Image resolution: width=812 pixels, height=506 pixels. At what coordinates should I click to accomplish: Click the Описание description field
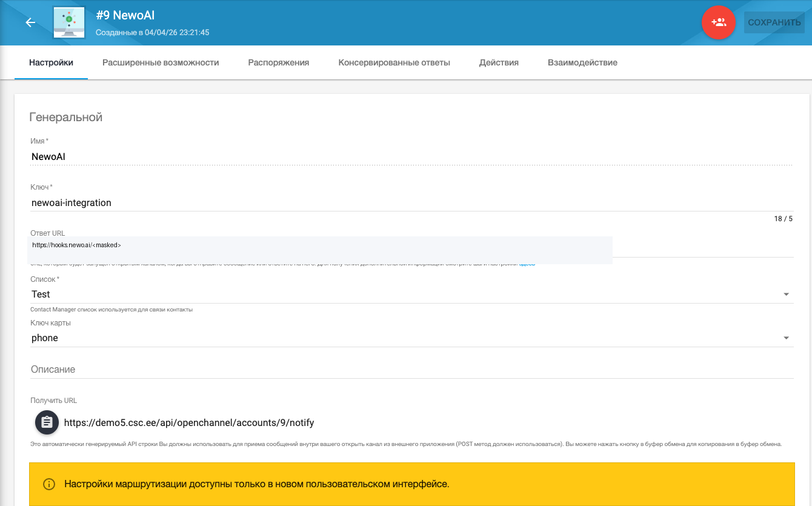[411, 370]
